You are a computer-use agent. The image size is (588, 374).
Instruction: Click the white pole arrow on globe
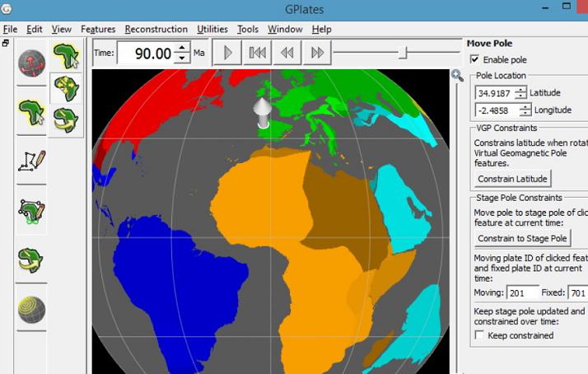(x=263, y=113)
